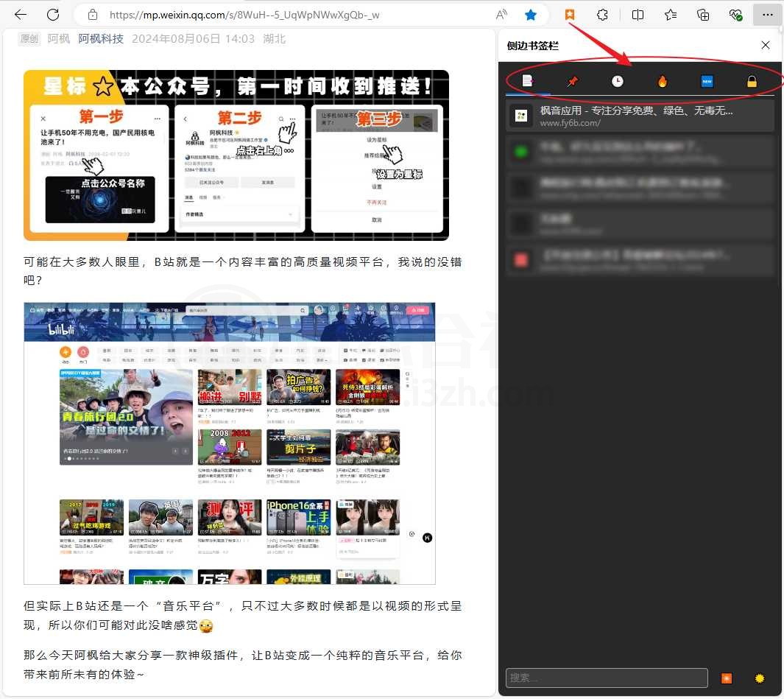This screenshot has height=699, width=784.
Task: Open the Collections panel
Action: pos(703,15)
